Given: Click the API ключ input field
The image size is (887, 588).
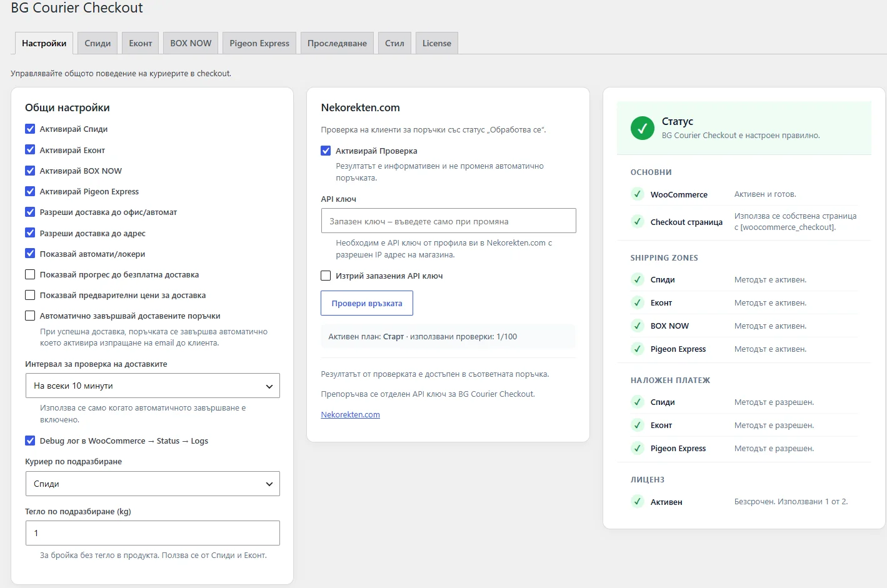Looking at the screenshot, I should [448, 221].
